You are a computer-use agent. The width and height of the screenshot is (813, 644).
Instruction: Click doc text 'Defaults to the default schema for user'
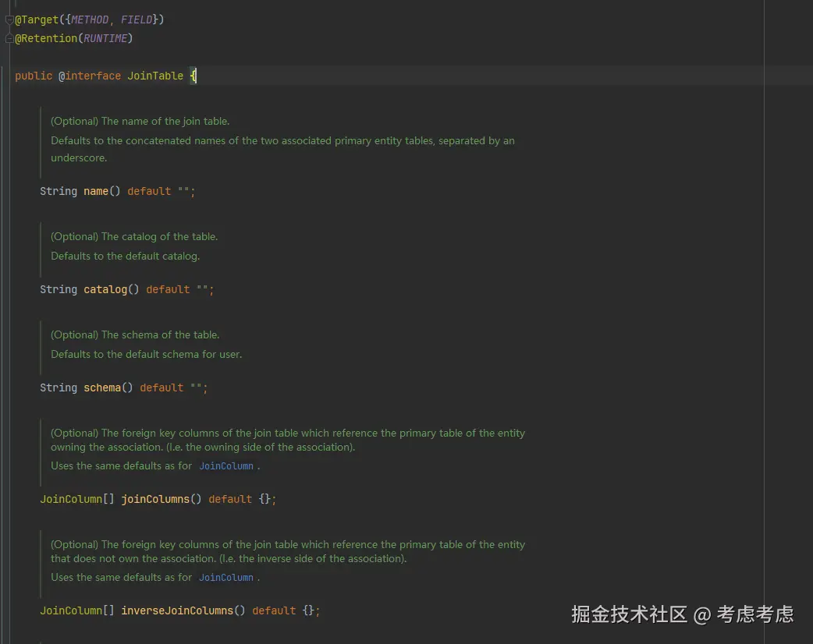(x=146, y=355)
